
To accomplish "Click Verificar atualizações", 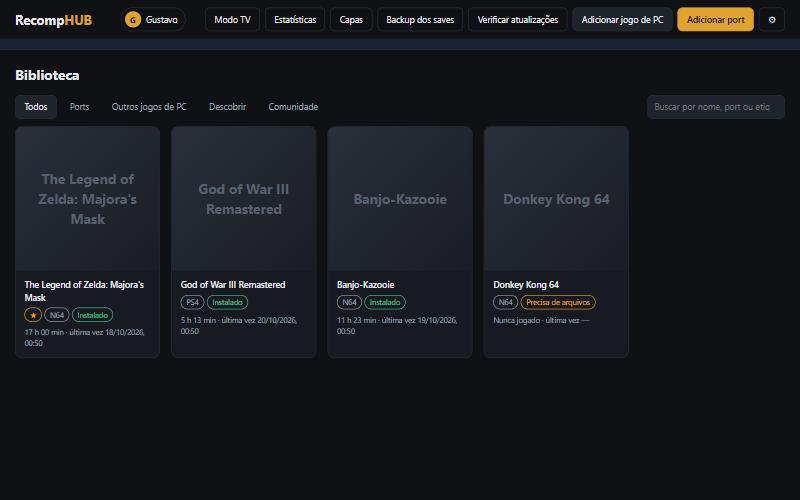I will [x=517, y=20].
